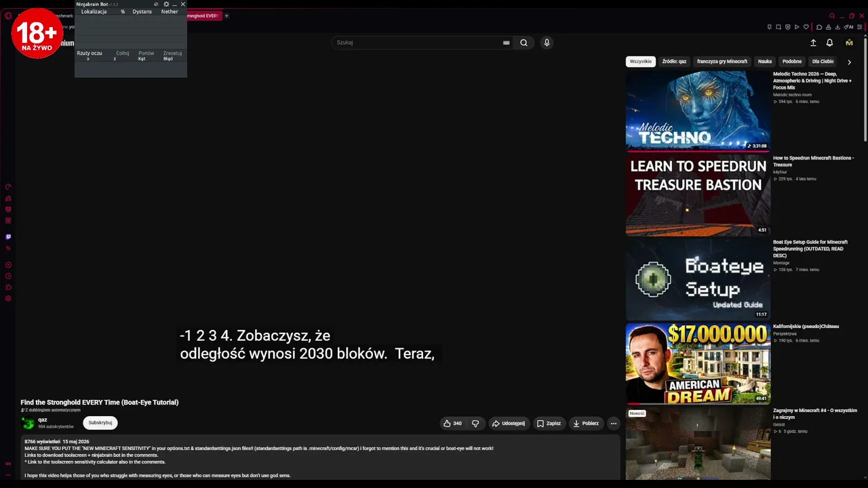The image size is (868, 488).
Task: Click the Pobierz download button
Action: [x=586, y=424]
